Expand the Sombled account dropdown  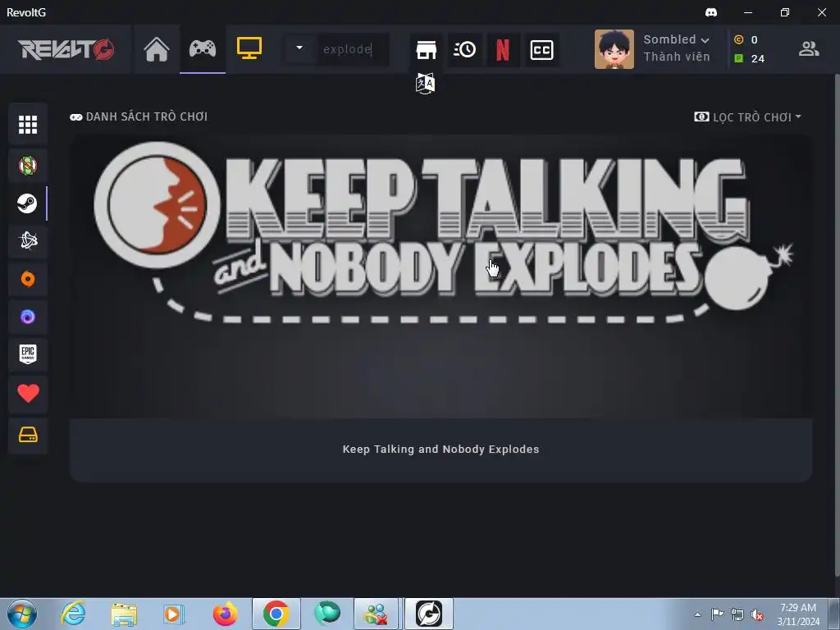tap(676, 39)
